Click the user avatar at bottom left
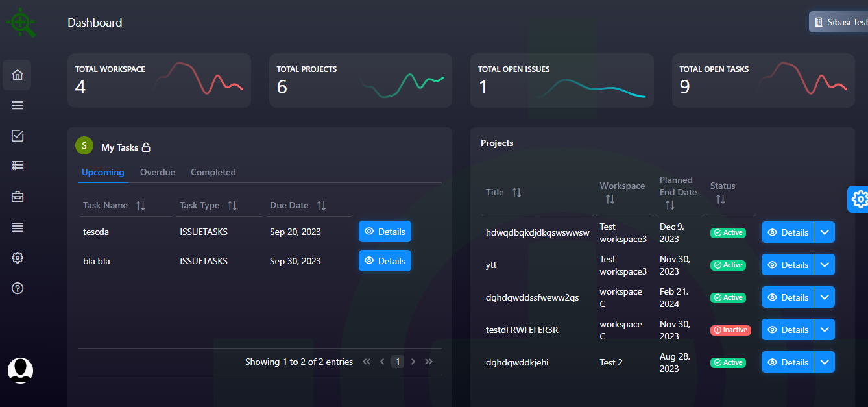The image size is (868, 407). 20,370
